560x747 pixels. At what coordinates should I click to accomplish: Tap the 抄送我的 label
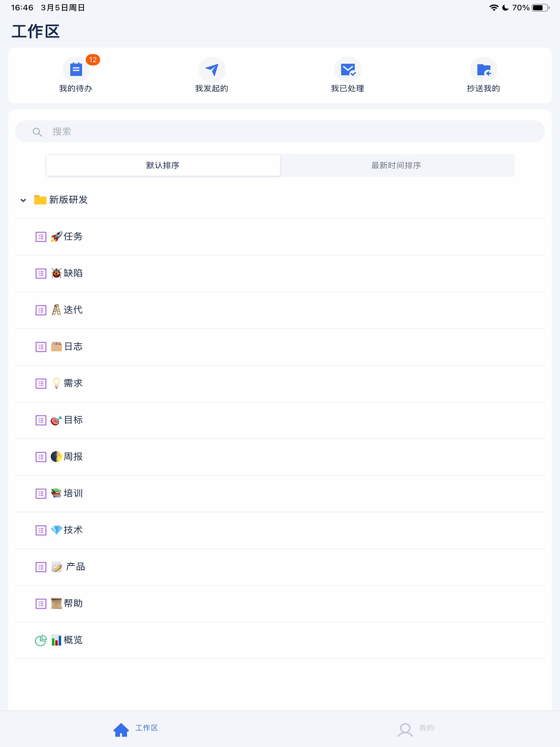pyautogui.click(x=483, y=89)
